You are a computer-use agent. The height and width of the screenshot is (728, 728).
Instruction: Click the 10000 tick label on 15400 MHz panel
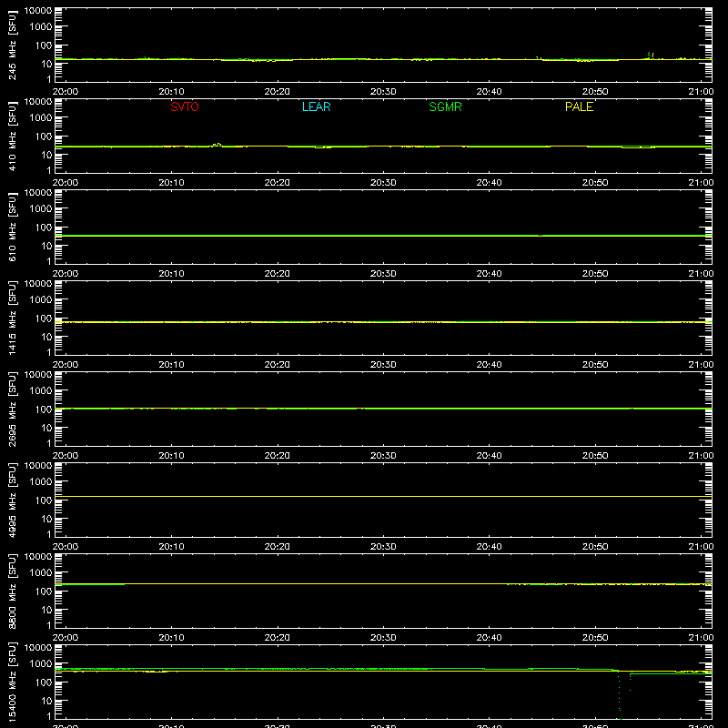[x=38, y=648]
